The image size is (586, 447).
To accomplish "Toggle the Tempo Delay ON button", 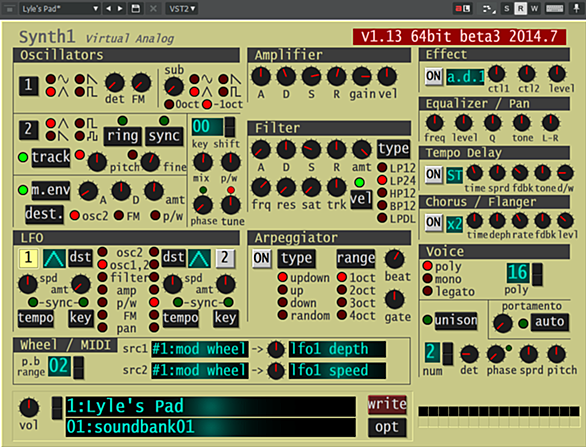I will [x=434, y=174].
